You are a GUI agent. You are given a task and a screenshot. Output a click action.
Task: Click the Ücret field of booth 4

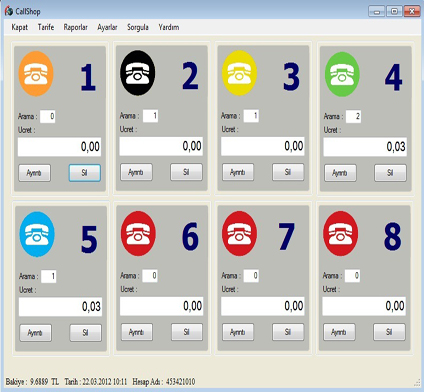coord(365,147)
